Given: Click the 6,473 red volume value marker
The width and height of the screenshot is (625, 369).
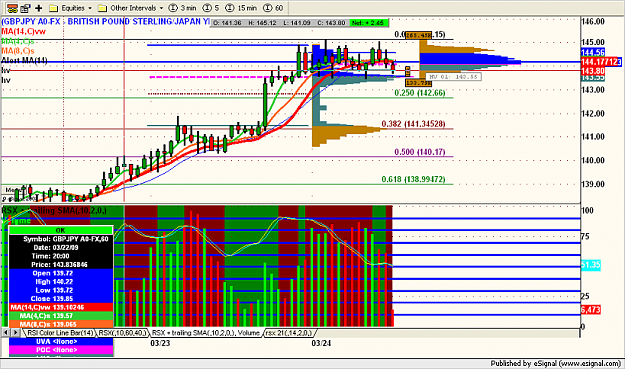Looking at the screenshot, I should 591,310.
